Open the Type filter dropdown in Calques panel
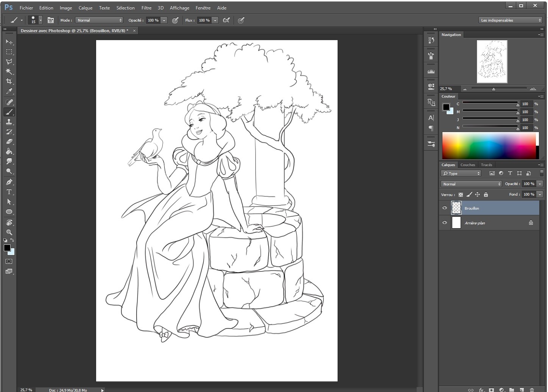The image size is (548, 392). point(460,173)
